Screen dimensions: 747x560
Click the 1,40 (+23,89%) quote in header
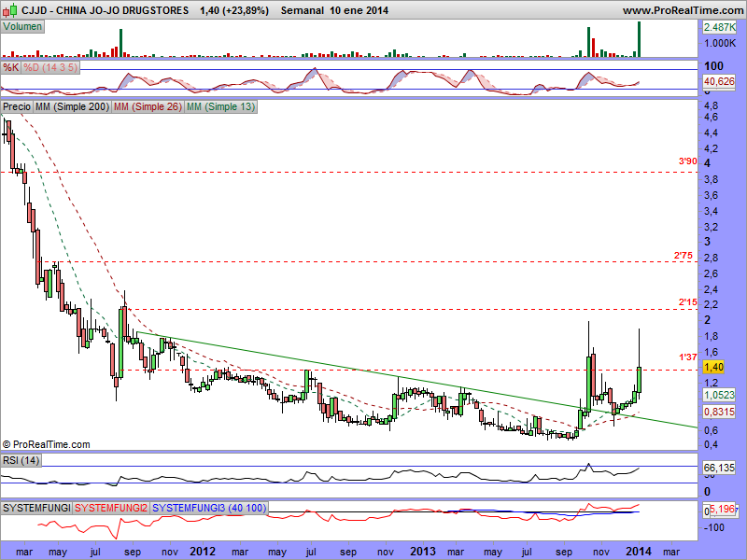point(234,10)
